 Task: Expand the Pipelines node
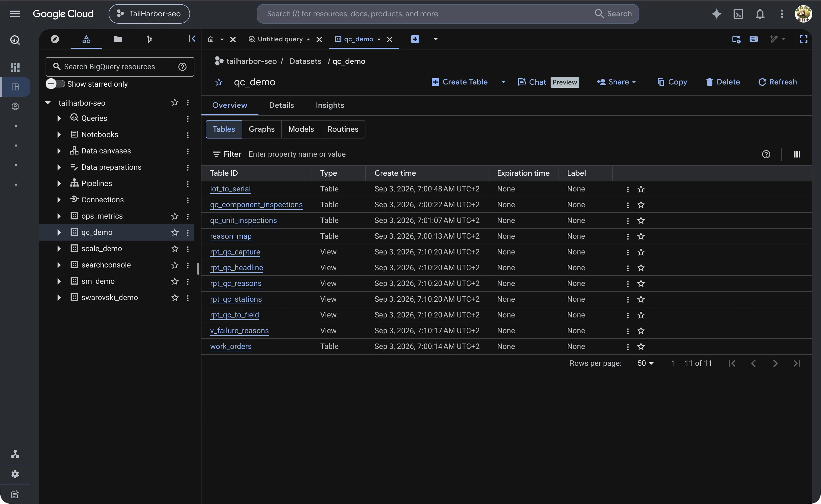coord(59,184)
